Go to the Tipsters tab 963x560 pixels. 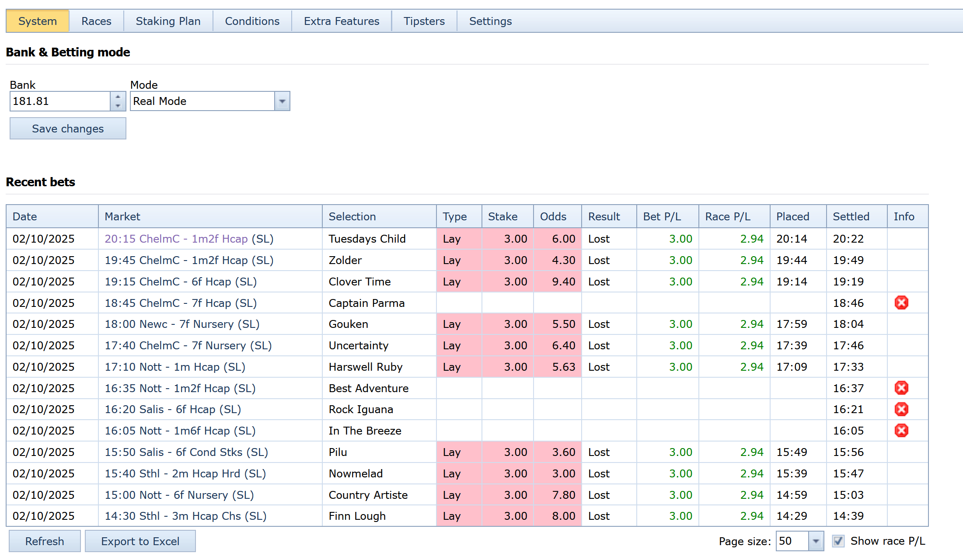[424, 21]
